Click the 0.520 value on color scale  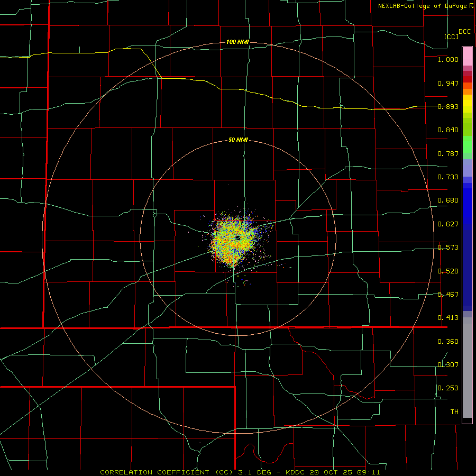click(x=448, y=271)
